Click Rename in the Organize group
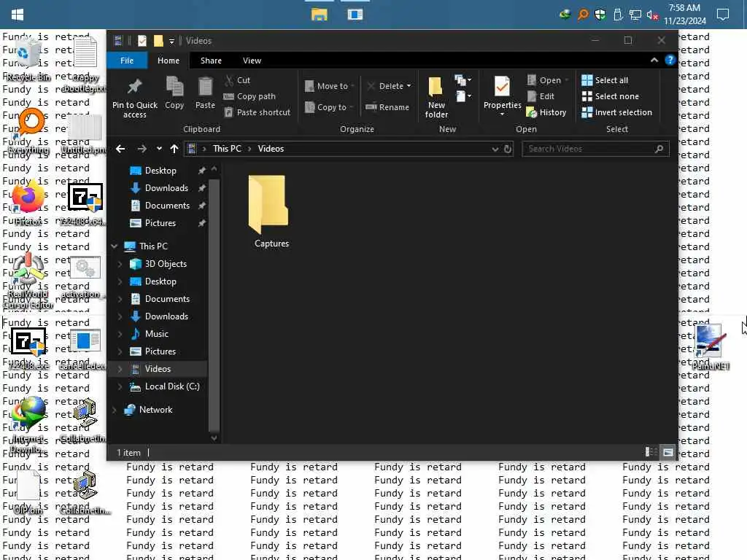Image resolution: width=747 pixels, height=560 pixels. point(387,107)
